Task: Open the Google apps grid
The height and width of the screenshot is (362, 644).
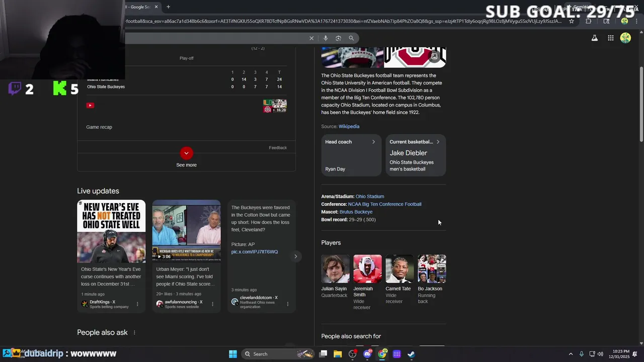Action: tap(610, 38)
